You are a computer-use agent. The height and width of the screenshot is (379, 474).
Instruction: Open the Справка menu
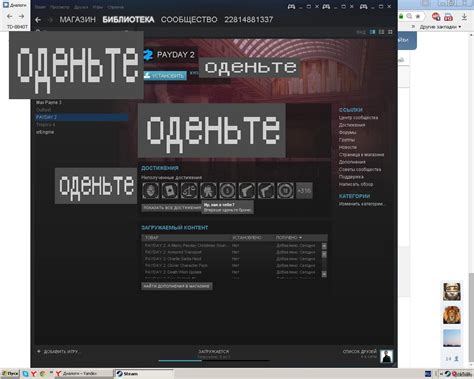pyautogui.click(x=116, y=7)
